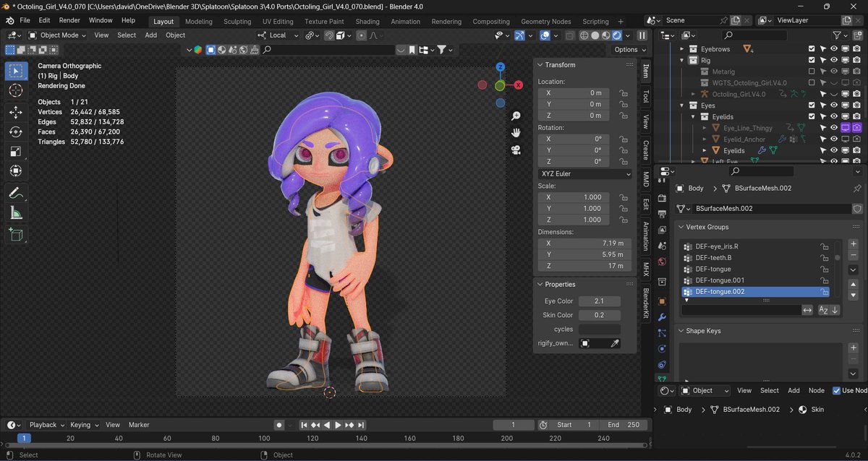Click the pan view hand icon
The image size is (868, 461).
pos(516,132)
